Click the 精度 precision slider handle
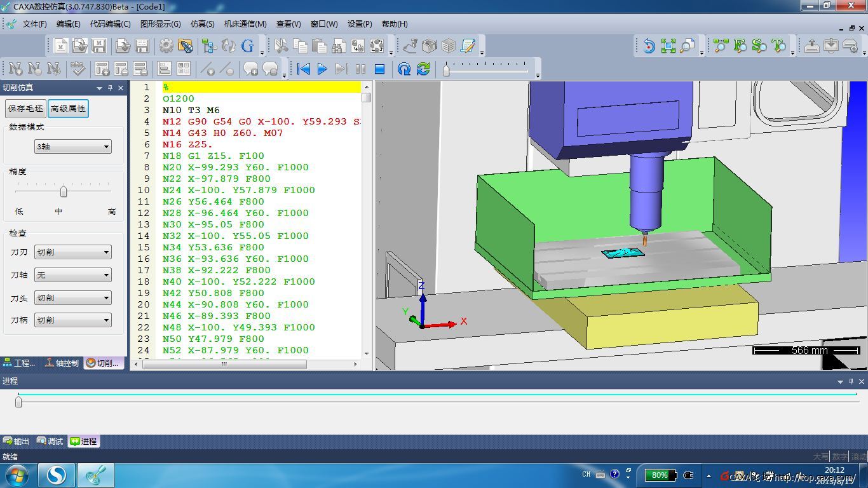Screen dimensions: 868x488 [x=64, y=191]
